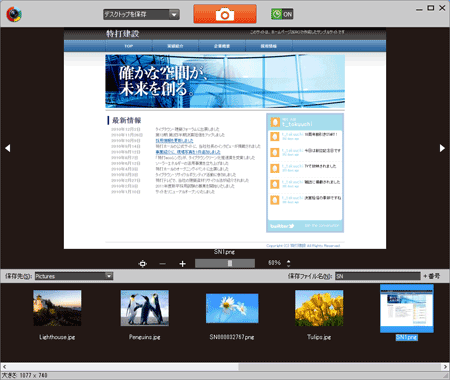Click the 68% zoom value
This screenshot has height=380, width=450.
[275, 263]
